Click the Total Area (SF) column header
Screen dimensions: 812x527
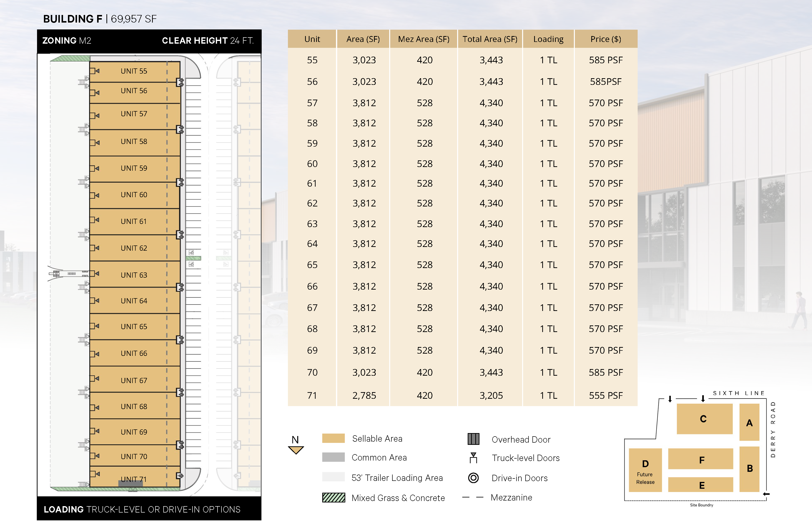point(490,39)
